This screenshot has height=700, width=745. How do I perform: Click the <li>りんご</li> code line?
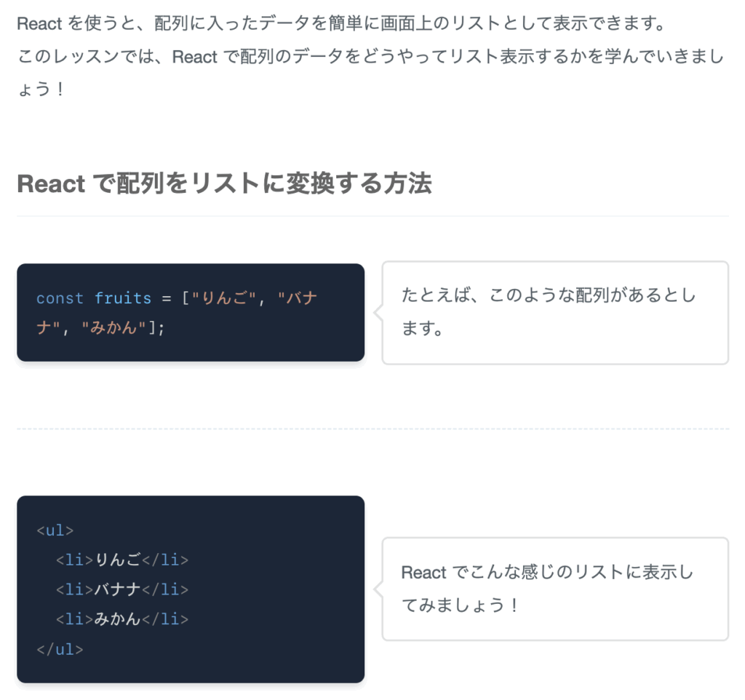[x=122, y=560]
